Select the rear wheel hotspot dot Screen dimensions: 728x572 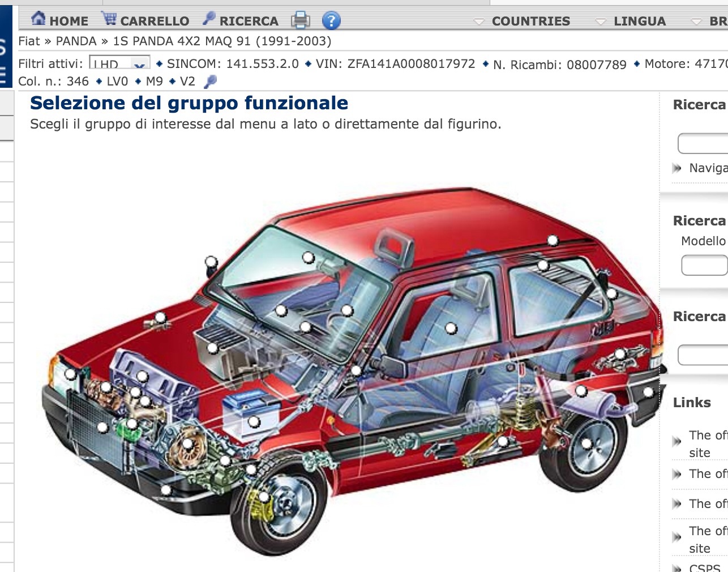pyautogui.click(x=587, y=444)
